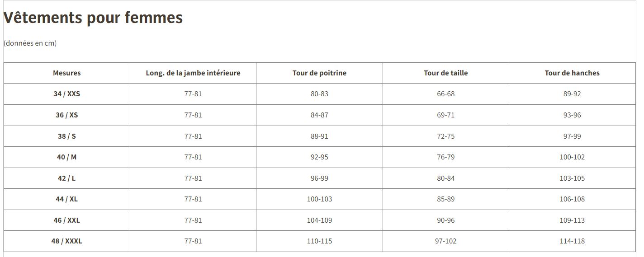Click chest measurement cell "92-95"
This screenshot has width=644, height=257.
pyautogui.click(x=319, y=157)
